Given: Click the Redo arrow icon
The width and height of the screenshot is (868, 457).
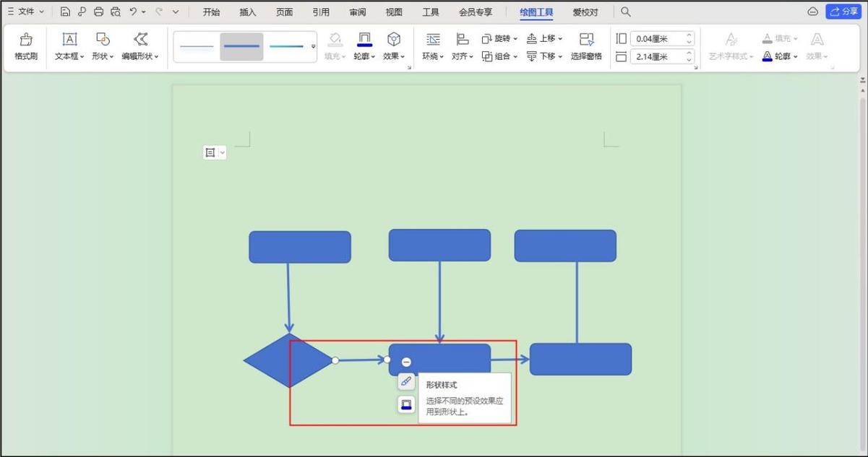Looking at the screenshot, I should (x=159, y=12).
